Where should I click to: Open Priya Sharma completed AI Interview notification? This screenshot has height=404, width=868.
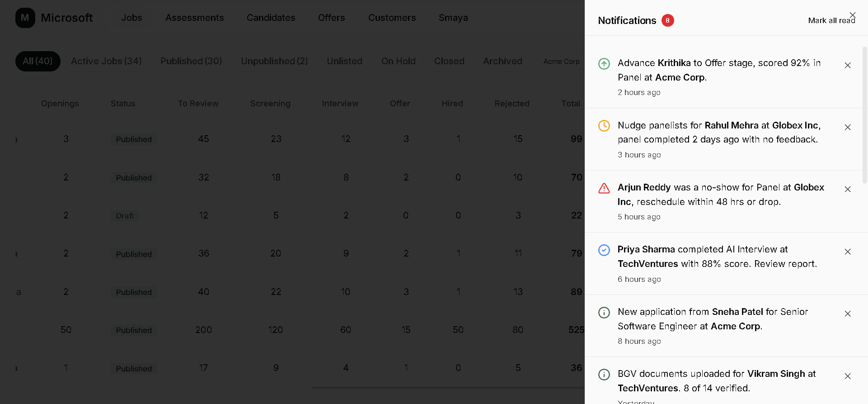pyautogui.click(x=717, y=257)
